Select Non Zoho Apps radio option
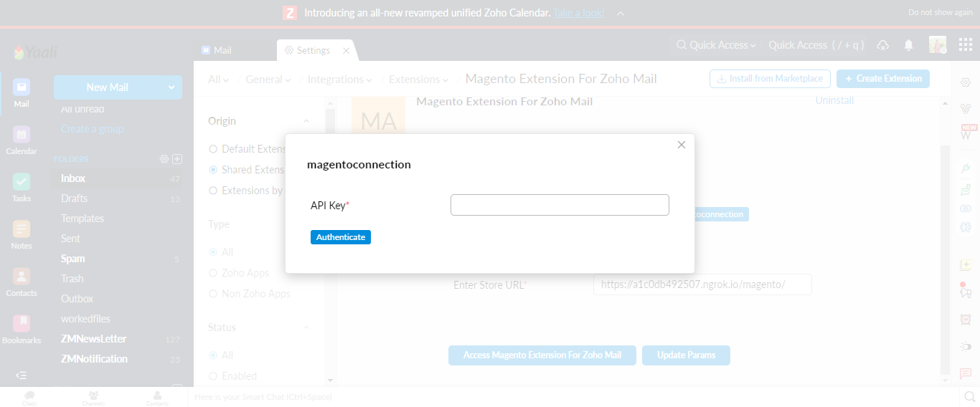The height and width of the screenshot is (407, 980). (213, 294)
